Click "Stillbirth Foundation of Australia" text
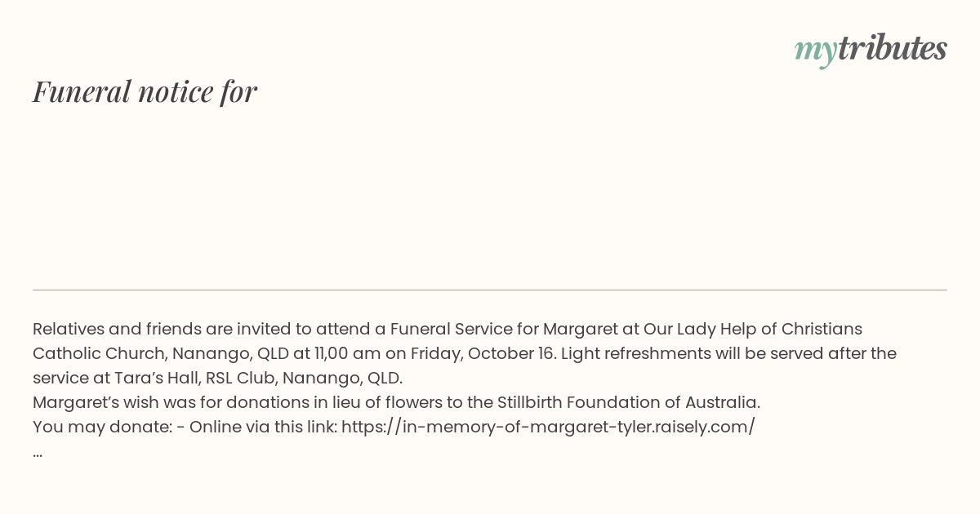Image resolution: width=980 pixels, height=514 pixels. pyautogui.click(x=628, y=402)
